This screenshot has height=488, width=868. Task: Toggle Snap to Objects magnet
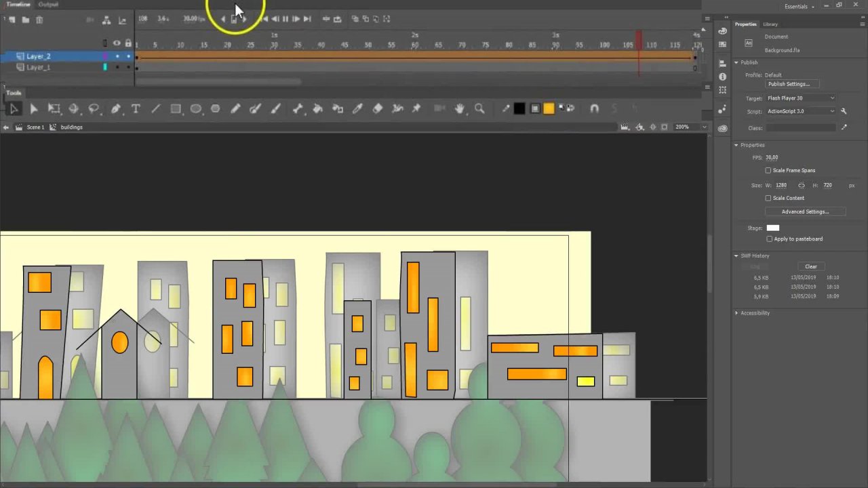594,108
